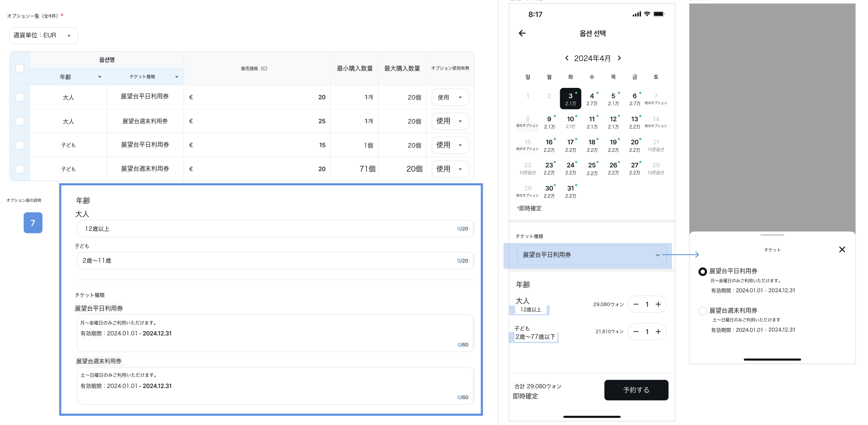Open 使用 dropdown for €20 大人 row
This screenshot has height=425, width=868.
pyautogui.click(x=450, y=97)
